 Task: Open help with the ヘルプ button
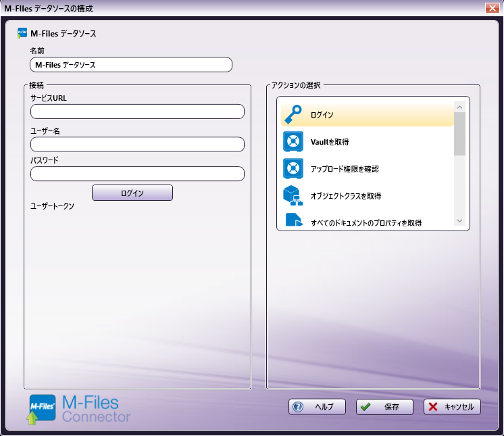[x=317, y=407]
